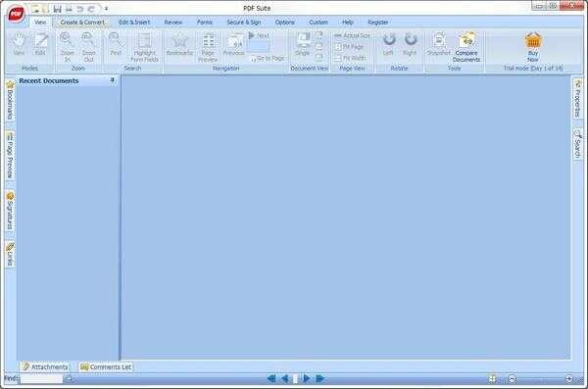Click the Snapshot tool icon

pyautogui.click(x=439, y=44)
